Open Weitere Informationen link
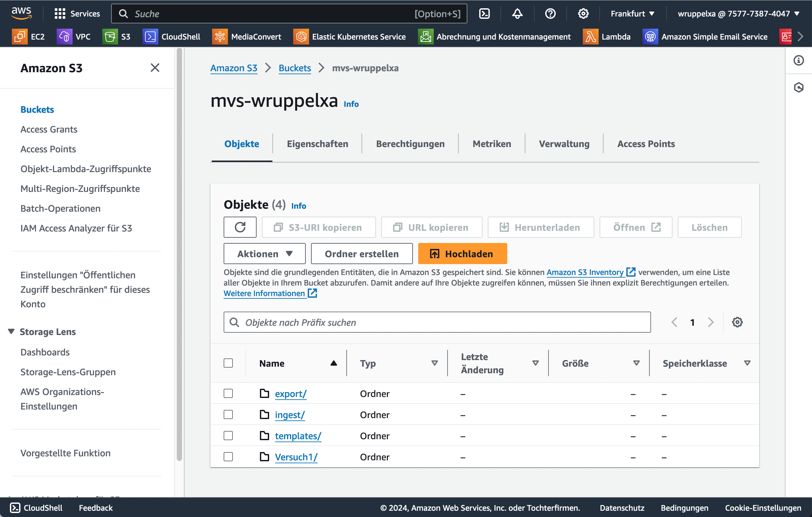 [x=270, y=293]
